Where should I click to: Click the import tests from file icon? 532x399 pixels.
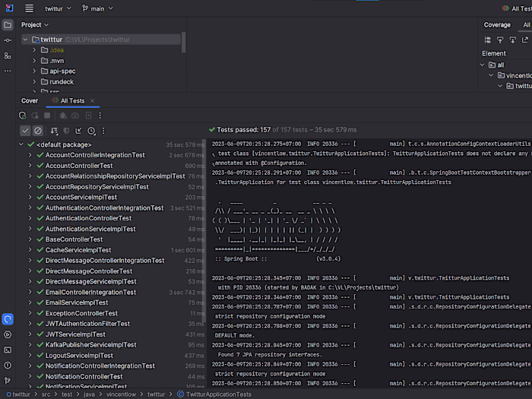(78, 131)
